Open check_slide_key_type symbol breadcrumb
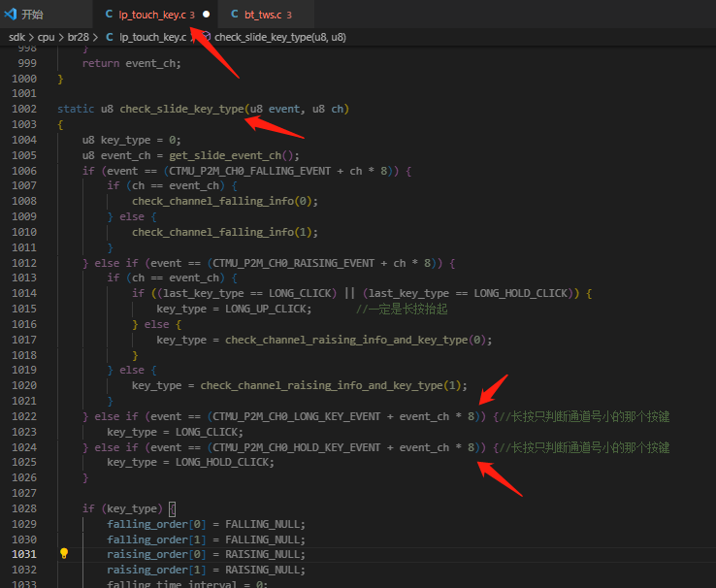716x588 pixels. pos(280,37)
